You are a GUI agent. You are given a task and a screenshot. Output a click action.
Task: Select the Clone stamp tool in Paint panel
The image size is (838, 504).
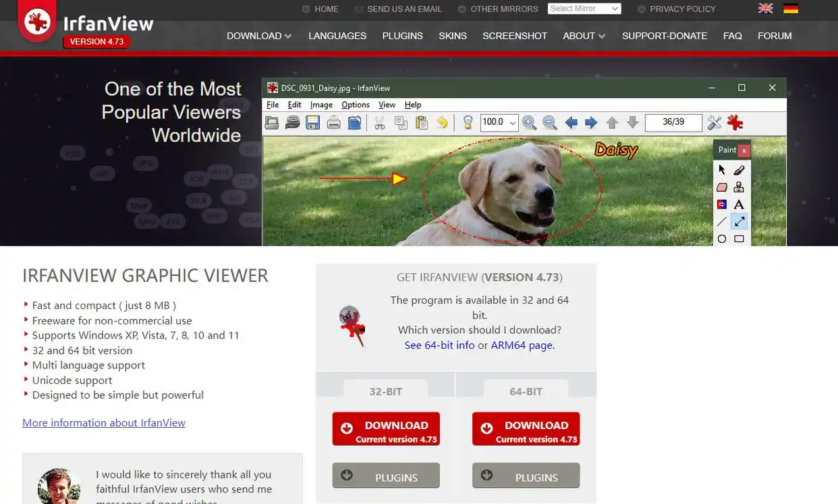point(739,188)
